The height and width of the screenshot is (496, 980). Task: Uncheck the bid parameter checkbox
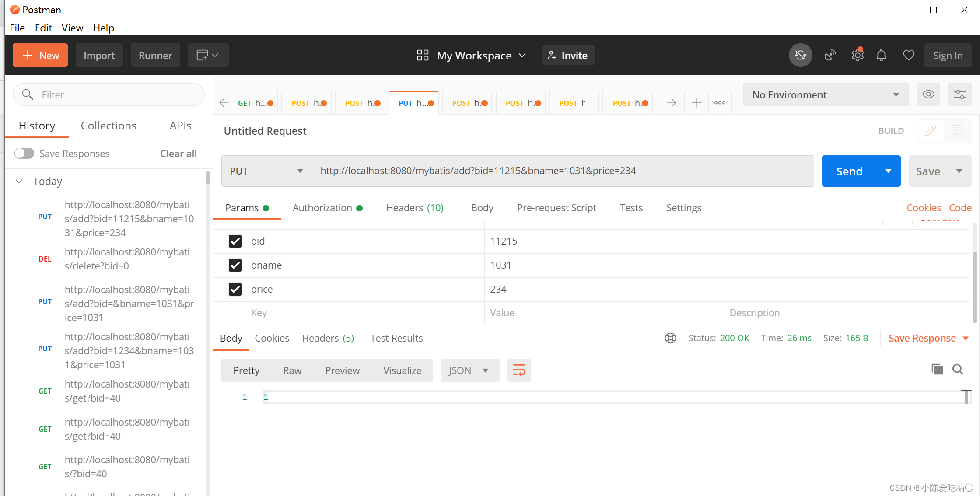point(235,241)
